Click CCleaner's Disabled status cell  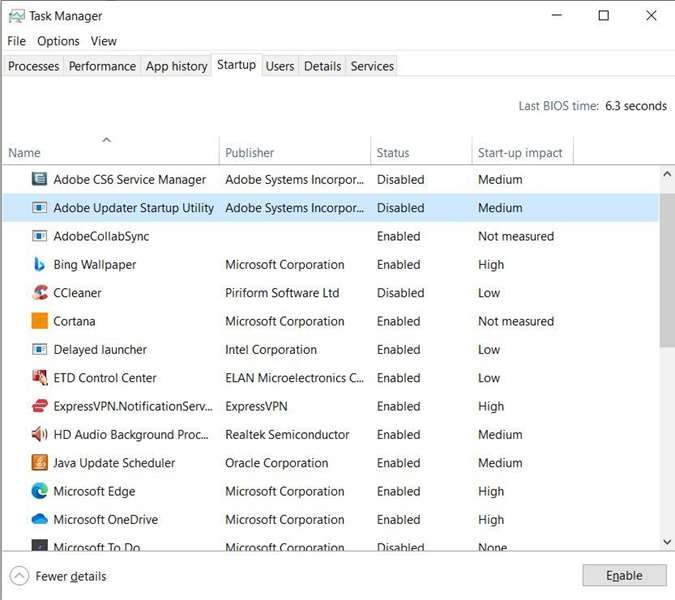400,293
